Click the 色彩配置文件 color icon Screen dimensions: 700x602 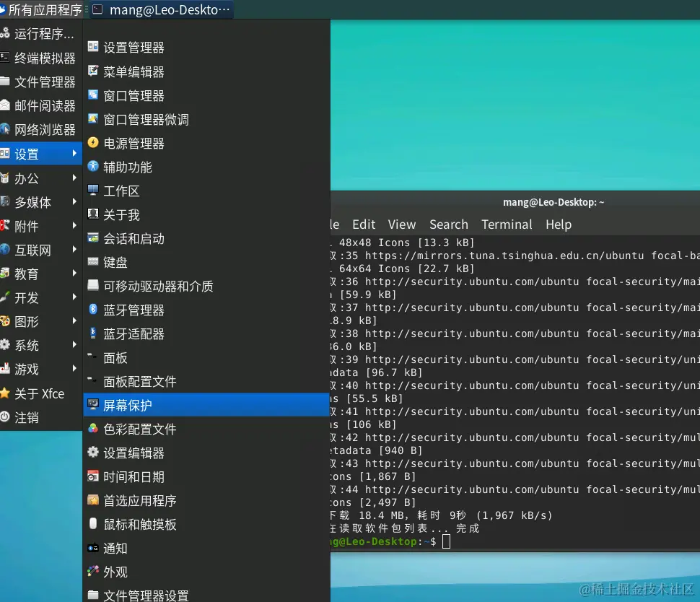[x=93, y=428]
